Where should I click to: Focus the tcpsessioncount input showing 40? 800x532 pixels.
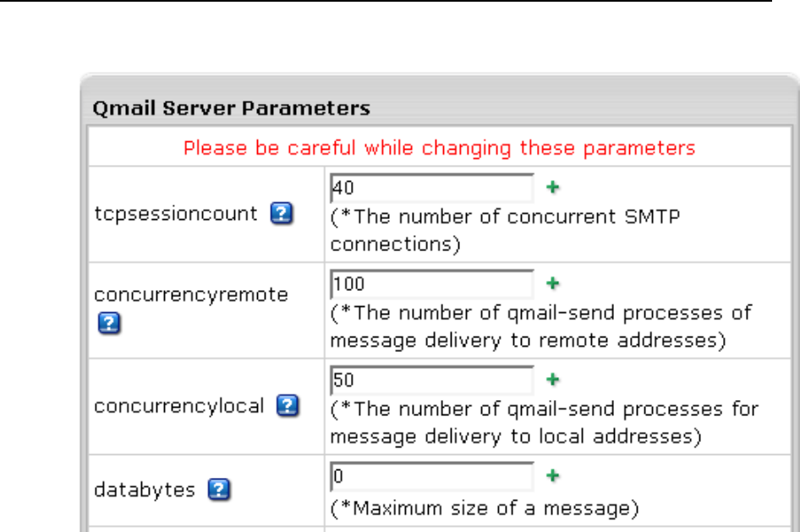431,188
